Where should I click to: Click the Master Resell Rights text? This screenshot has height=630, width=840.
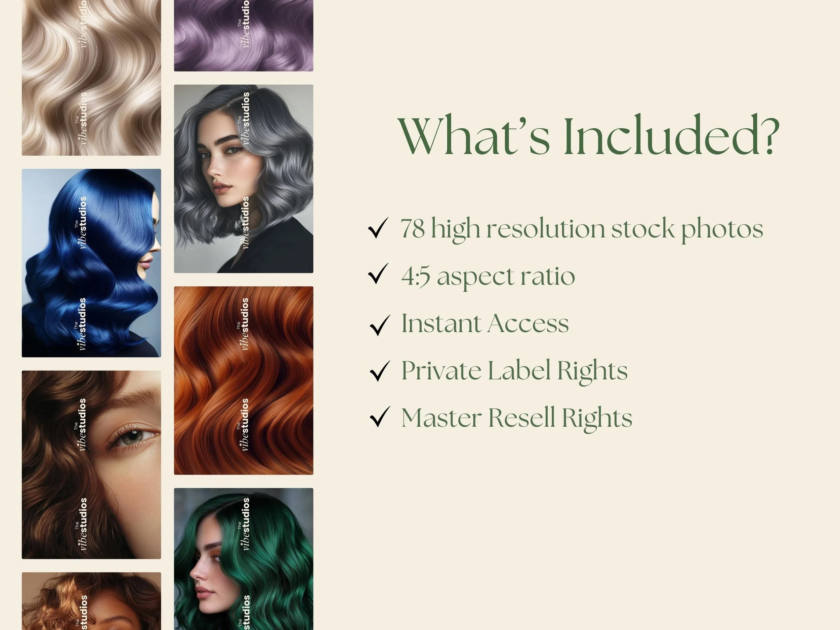tap(517, 418)
